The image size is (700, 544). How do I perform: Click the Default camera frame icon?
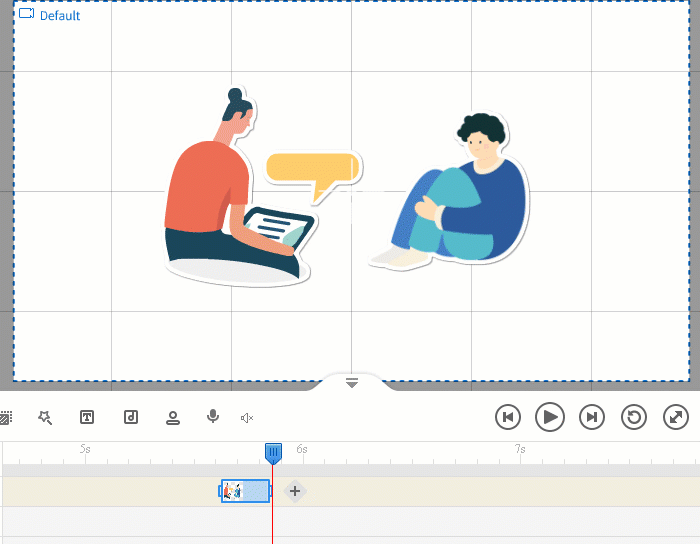coord(26,13)
